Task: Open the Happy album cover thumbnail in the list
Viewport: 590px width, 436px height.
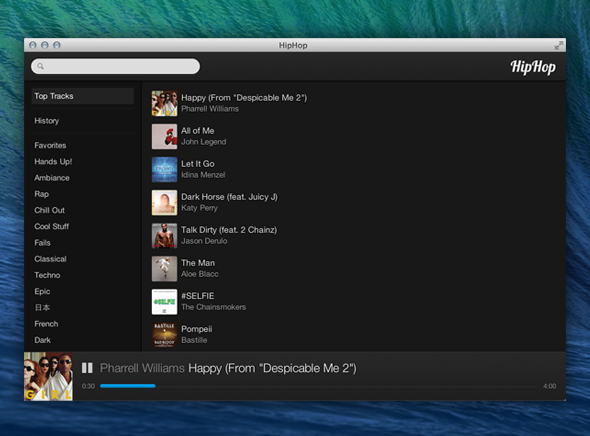Action: coord(164,103)
